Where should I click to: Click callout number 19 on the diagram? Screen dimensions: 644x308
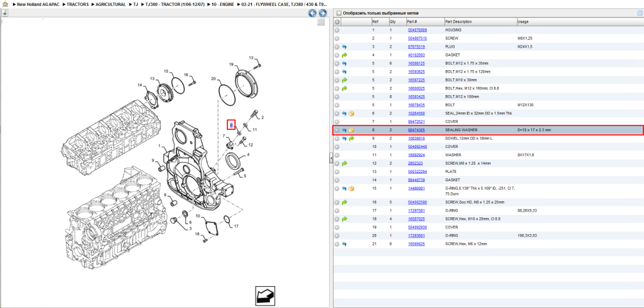[x=231, y=64]
